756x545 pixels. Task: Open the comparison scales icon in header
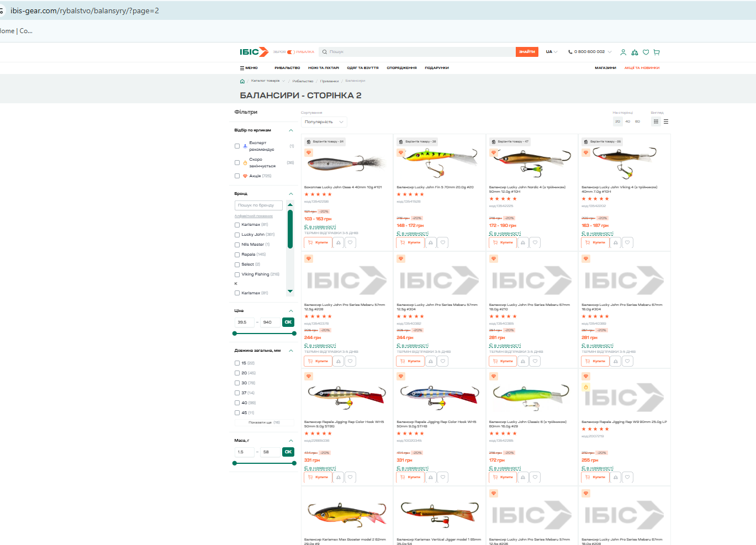click(635, 52)
